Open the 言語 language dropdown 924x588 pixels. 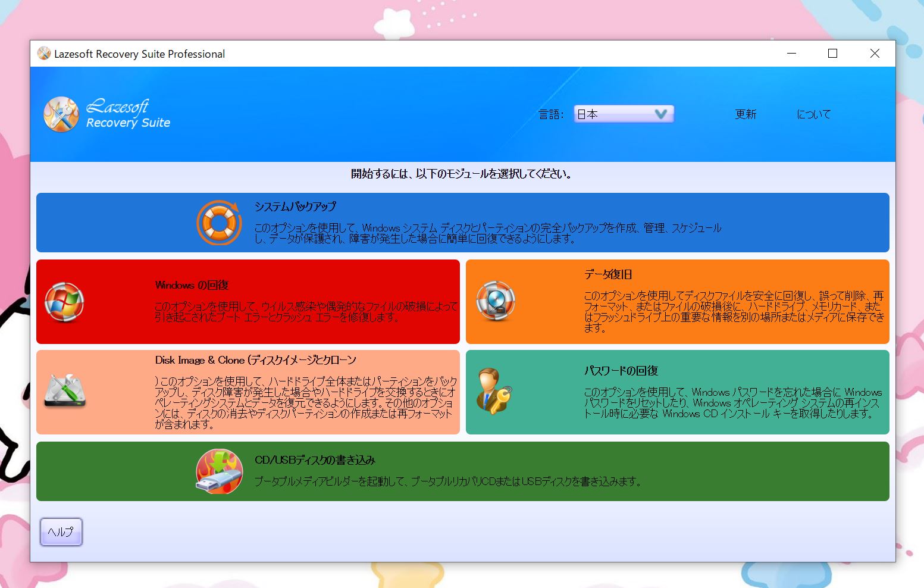624,114
